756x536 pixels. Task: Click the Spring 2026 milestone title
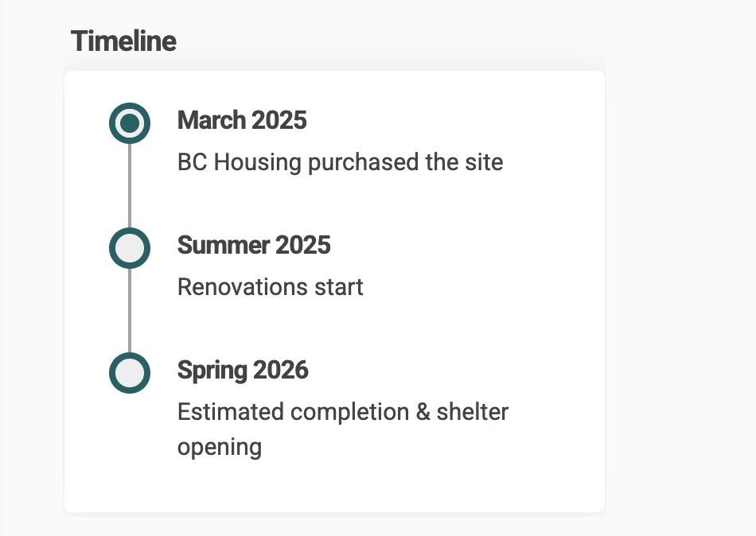pyautogui.click(x=243, y=370)
